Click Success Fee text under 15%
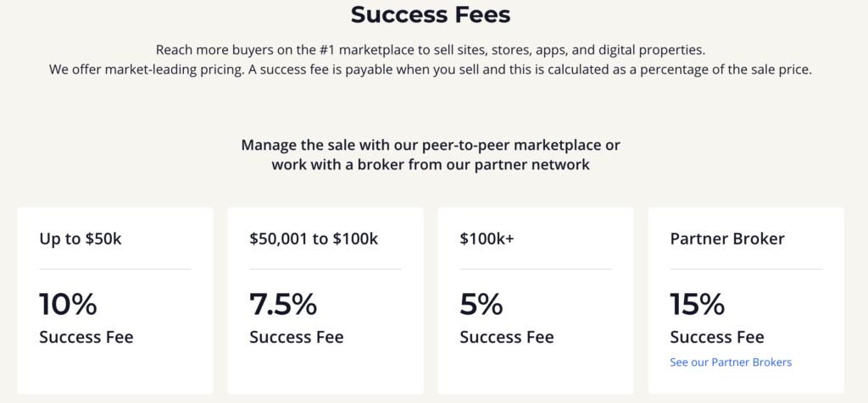 [717, 337]
